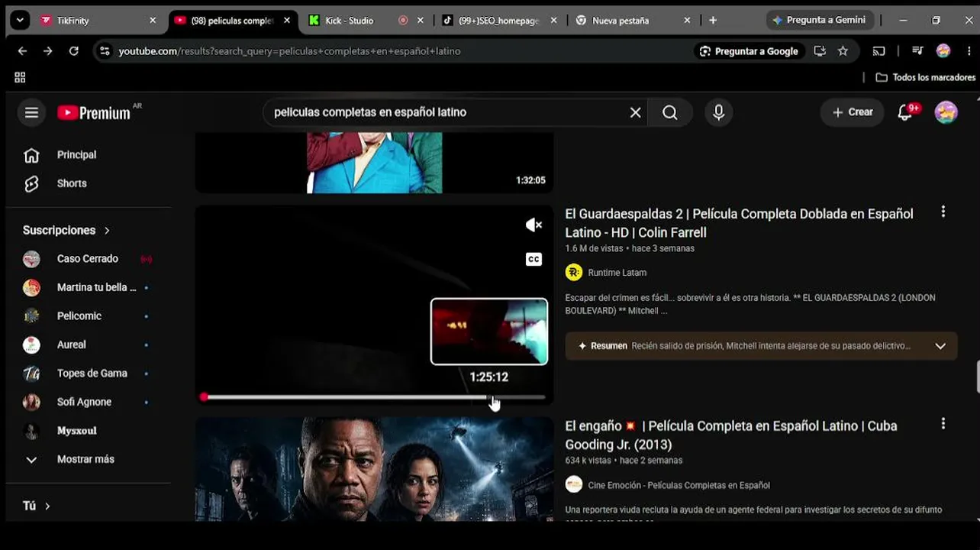Run search with the magnifying glass button

tap(669, 112)
